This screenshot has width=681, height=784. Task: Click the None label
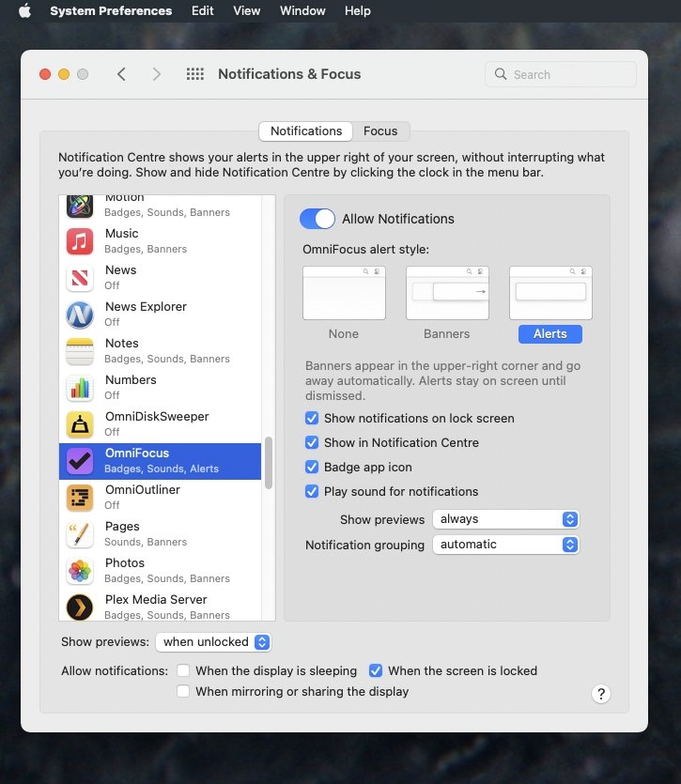(x=344, y=334)
